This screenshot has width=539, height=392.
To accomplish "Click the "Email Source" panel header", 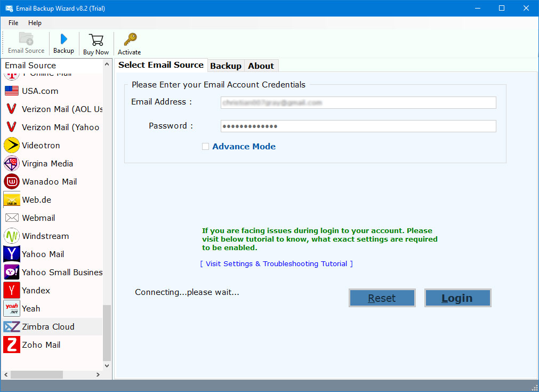I will click(x=30, y=65).
